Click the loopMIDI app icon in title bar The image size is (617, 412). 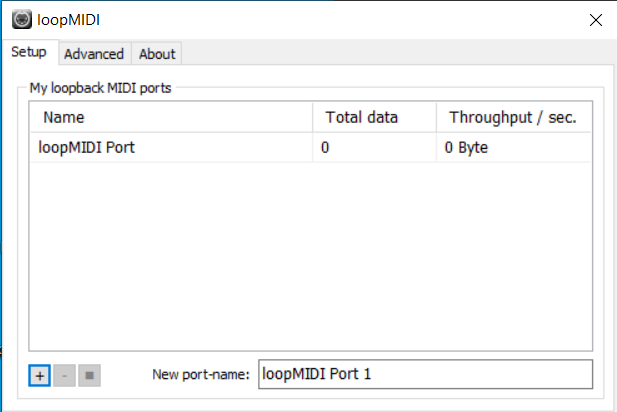click(x=22, y=19)
